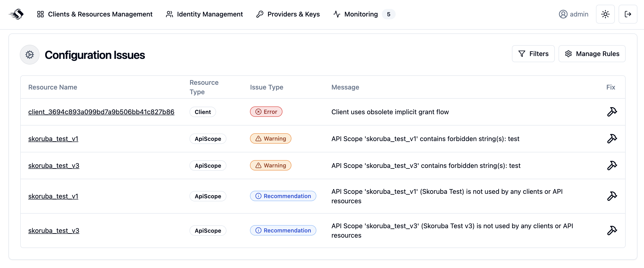Screen dimensions: 644x268
Task: Open Providers & Keys menu
Action: click(x=288, y=14)
